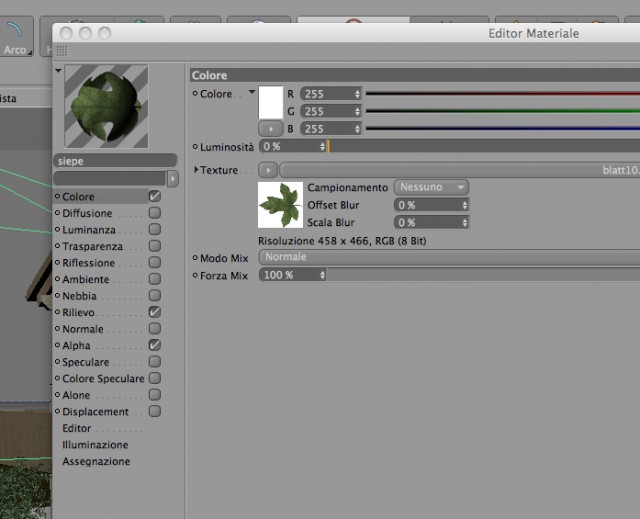This screenshot has width=640, height=519.
Task: Enable the Colore Speculare checkbox
Action: (x=155, y=378)
